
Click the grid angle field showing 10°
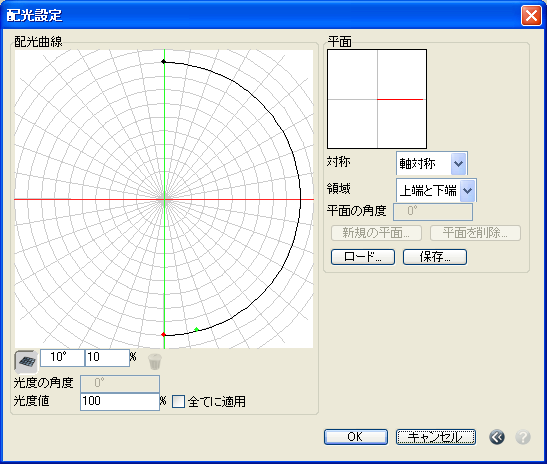[62, 358]
